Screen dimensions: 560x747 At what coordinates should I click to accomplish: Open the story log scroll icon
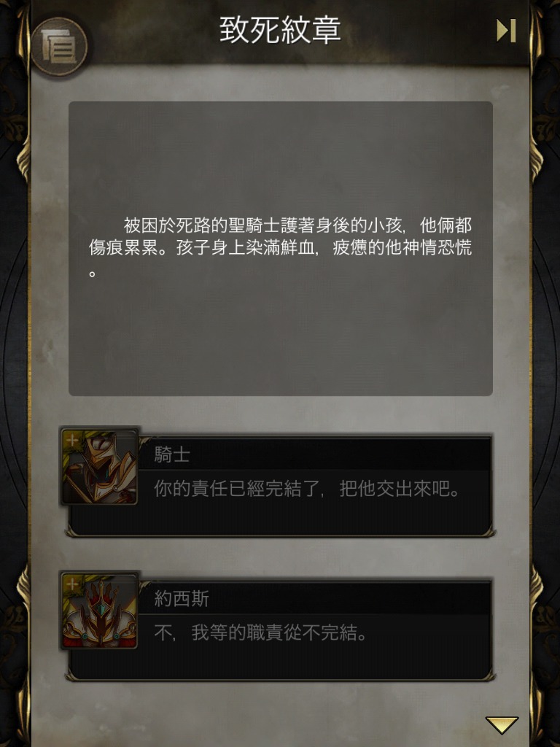point(59,47)
